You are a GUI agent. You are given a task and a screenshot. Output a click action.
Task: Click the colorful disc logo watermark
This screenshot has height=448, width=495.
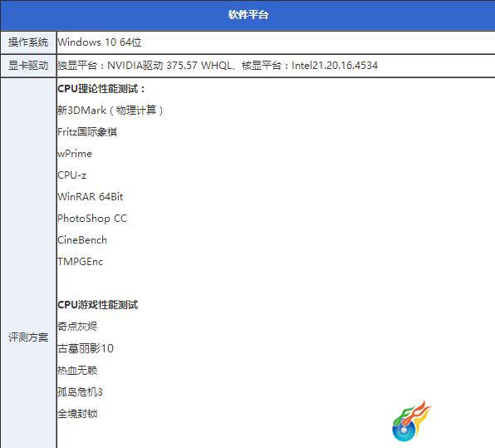(411, 421)
